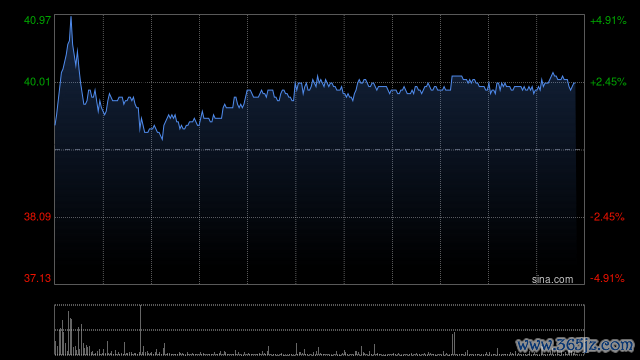Click the -2.45% percentage label
The width and height of the screenshot is (640, 360).
607,217
